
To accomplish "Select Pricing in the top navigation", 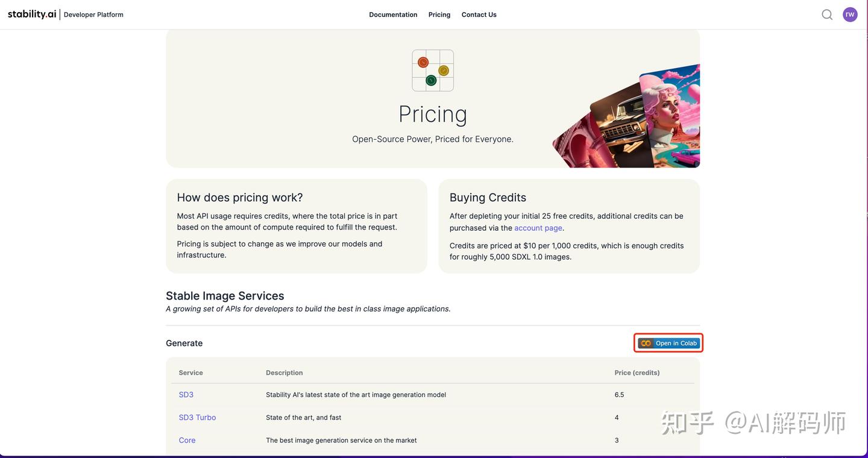I will click(x=439, y=14).
